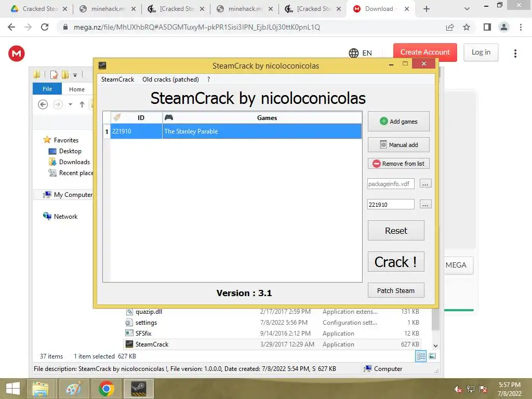Click Chrome back button

pos(11,27)
